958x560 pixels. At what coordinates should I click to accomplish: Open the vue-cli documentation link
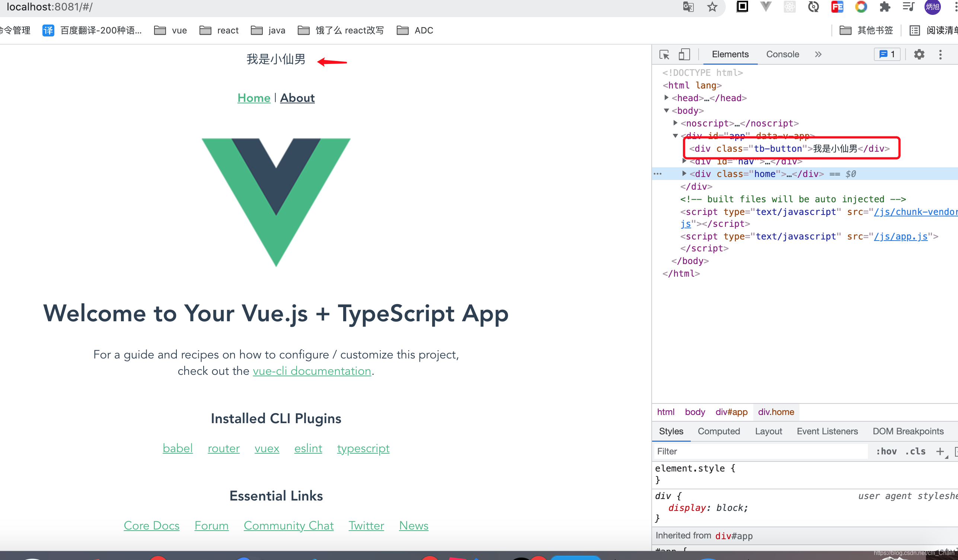click(312, 371)
